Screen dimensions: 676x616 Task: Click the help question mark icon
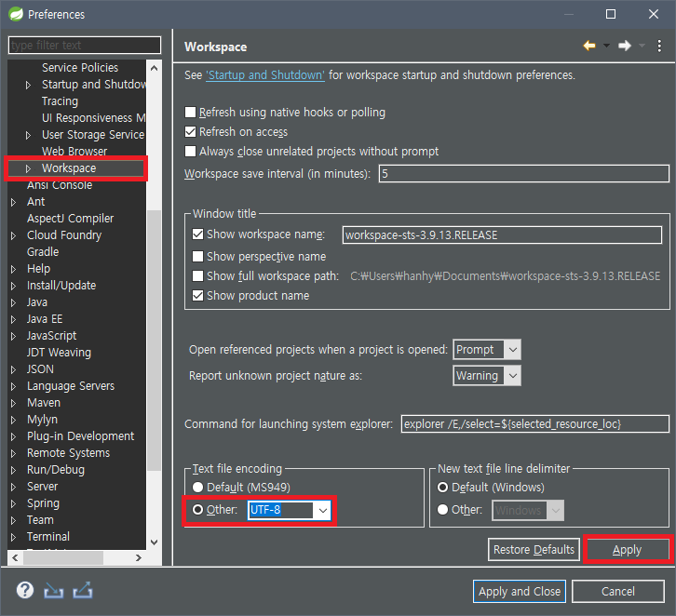(x=25, y=590)
